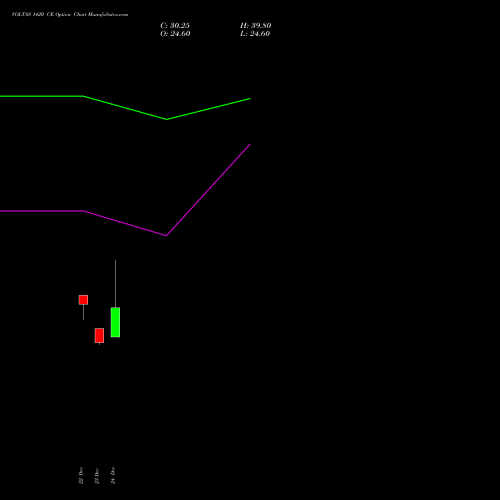The image size is (500, 500).
Task: Click the red candle for 23 Dec
Action: (99, 335)
